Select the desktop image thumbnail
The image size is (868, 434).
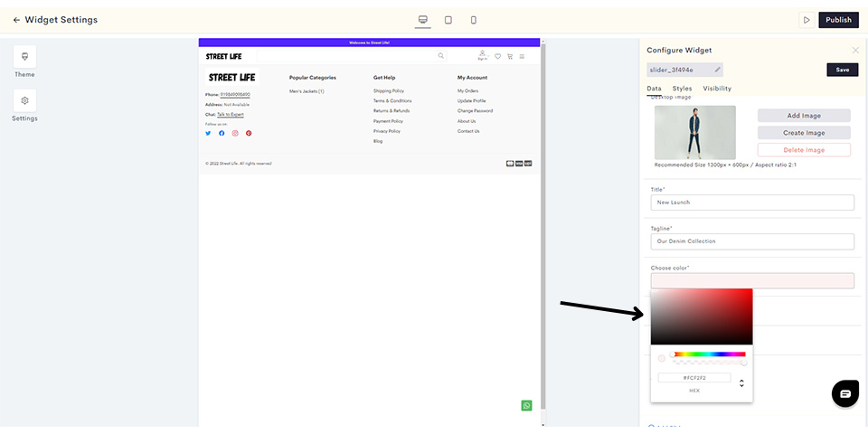(694, 133)
